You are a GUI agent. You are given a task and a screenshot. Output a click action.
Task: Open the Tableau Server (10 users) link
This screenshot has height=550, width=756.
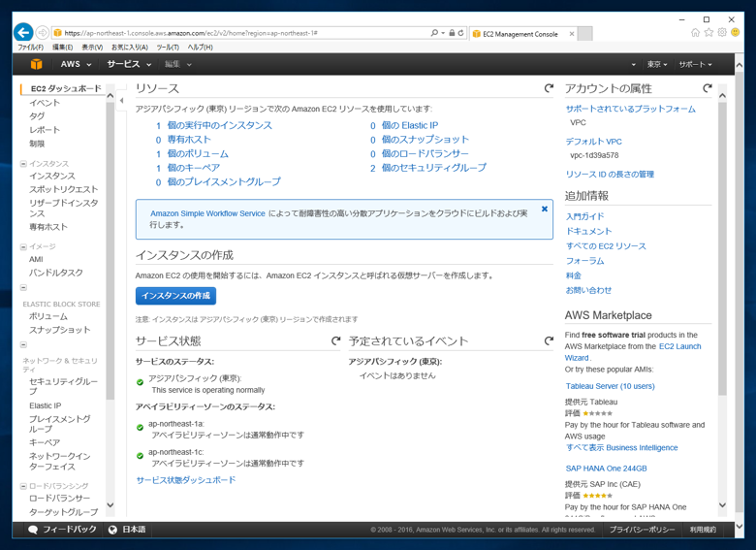pyautogui.click(x=610, y=386)
